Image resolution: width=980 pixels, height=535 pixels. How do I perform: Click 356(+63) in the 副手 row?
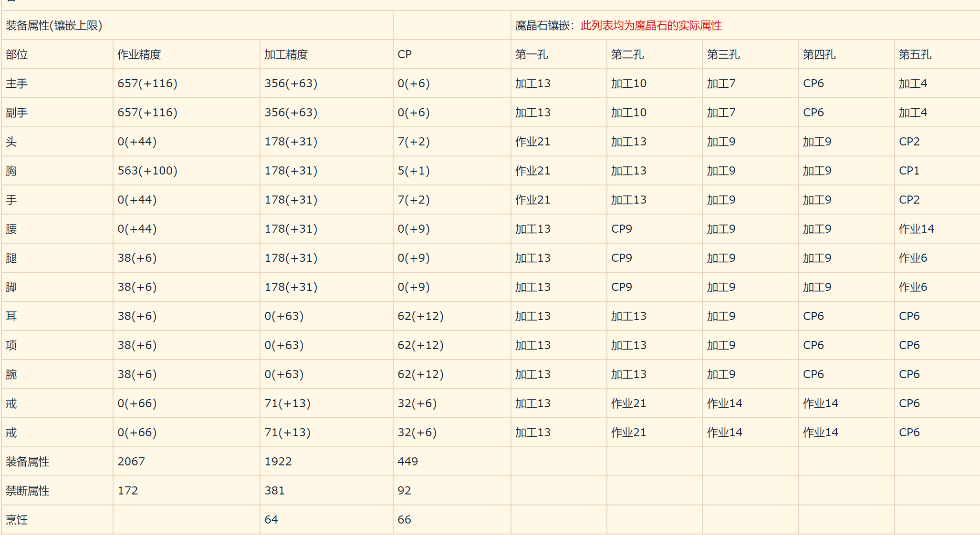(x=291, y=113)
